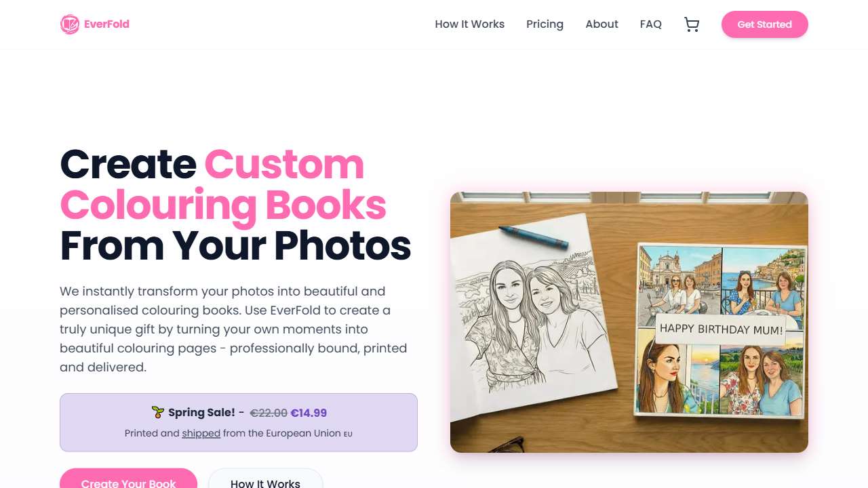This screenshot has height=488, width=868.
Task: Click the seedling Spring Sale emoji
Action: pyautogui.click(x=158, y=412)
